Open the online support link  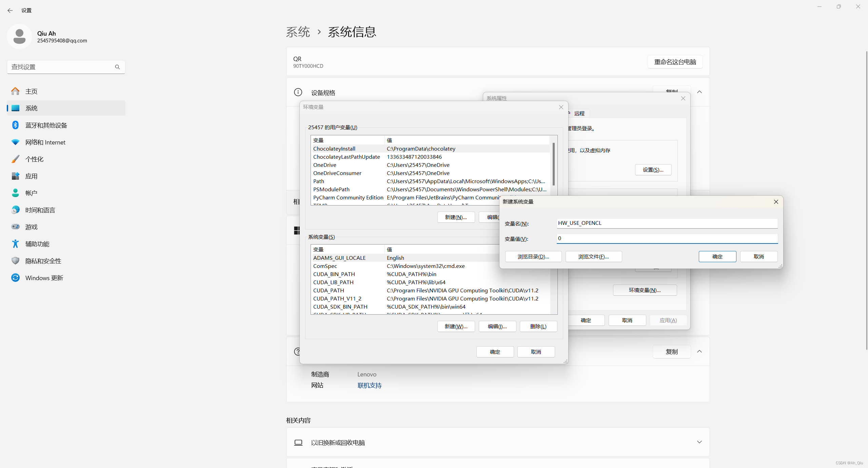[x=369, y=385]
